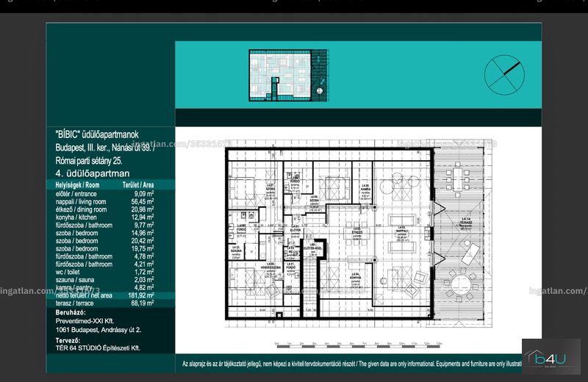
Task: Select the 56,45 m² living room value
Action: [143, 202]
